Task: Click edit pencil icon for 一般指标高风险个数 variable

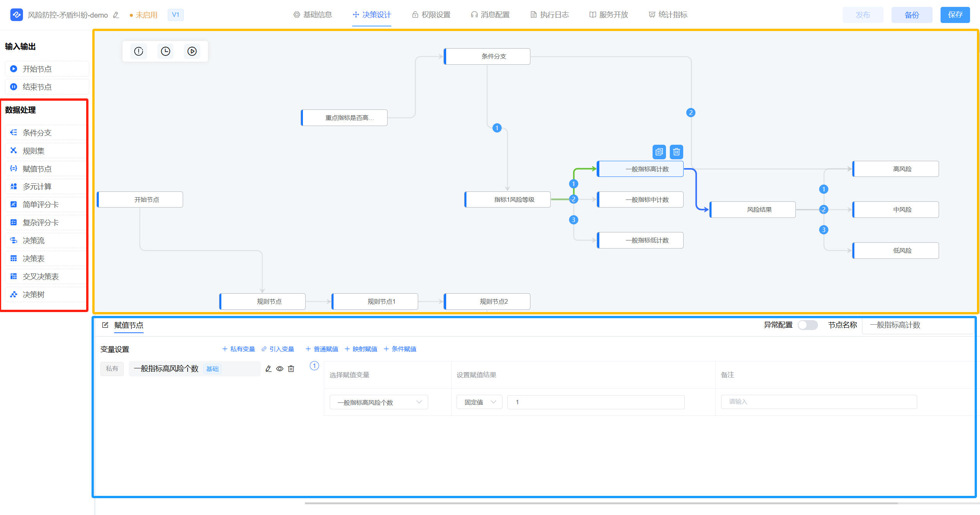Action: click(x=268, y=369)
